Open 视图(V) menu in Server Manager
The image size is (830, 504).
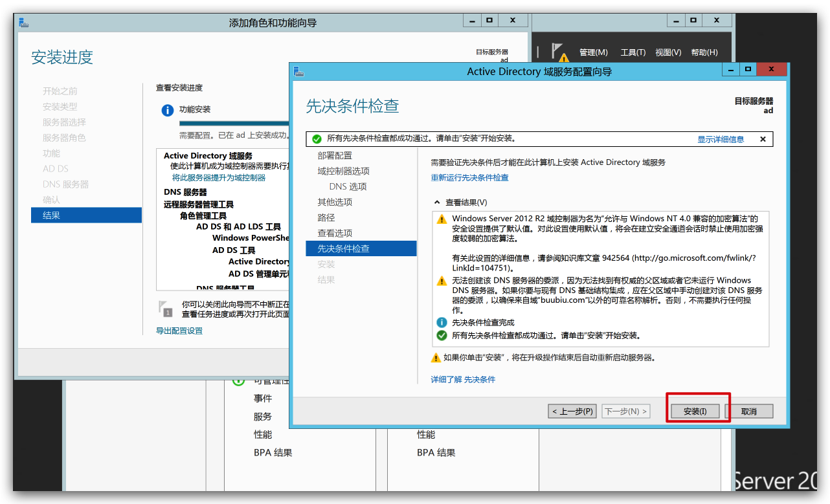668,52
